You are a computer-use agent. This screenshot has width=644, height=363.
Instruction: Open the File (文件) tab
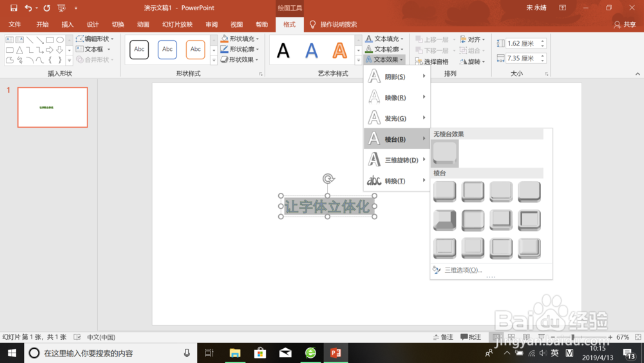pyautogui.click(x=15, y=25)
